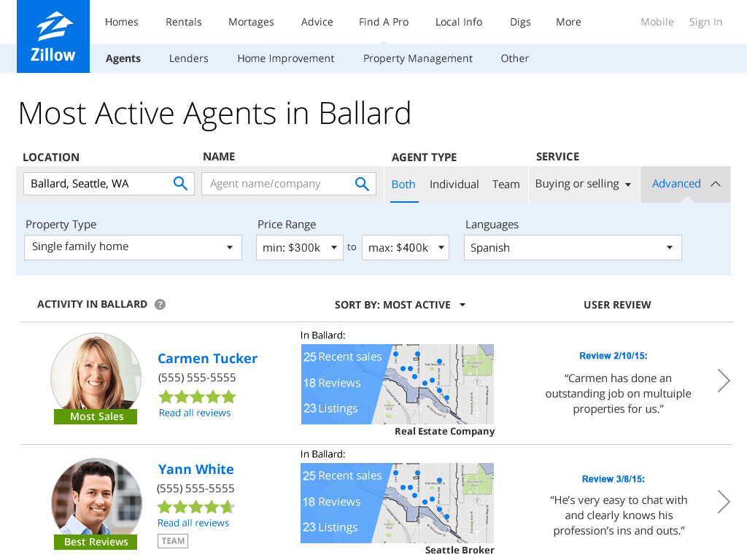
Task: Open the Mortages menu
Action: (251, 23)
